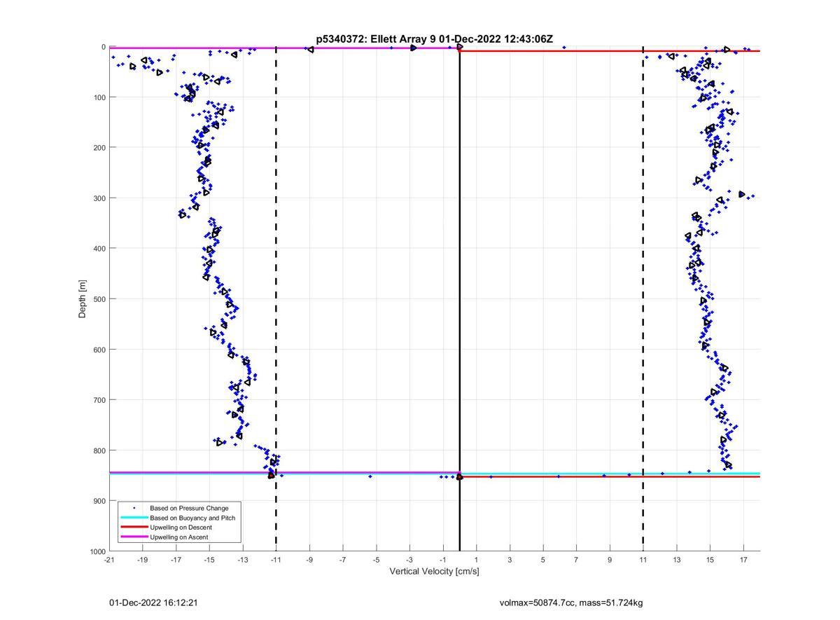Screen dimensions: 840x620
Task: Click the y-axis tick label '1000'
Action: point(97,551)
